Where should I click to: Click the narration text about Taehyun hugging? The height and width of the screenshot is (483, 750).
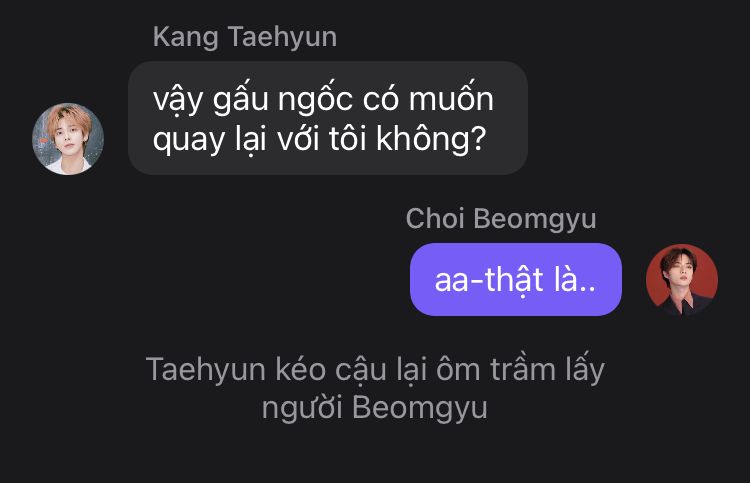click(375, 388)
